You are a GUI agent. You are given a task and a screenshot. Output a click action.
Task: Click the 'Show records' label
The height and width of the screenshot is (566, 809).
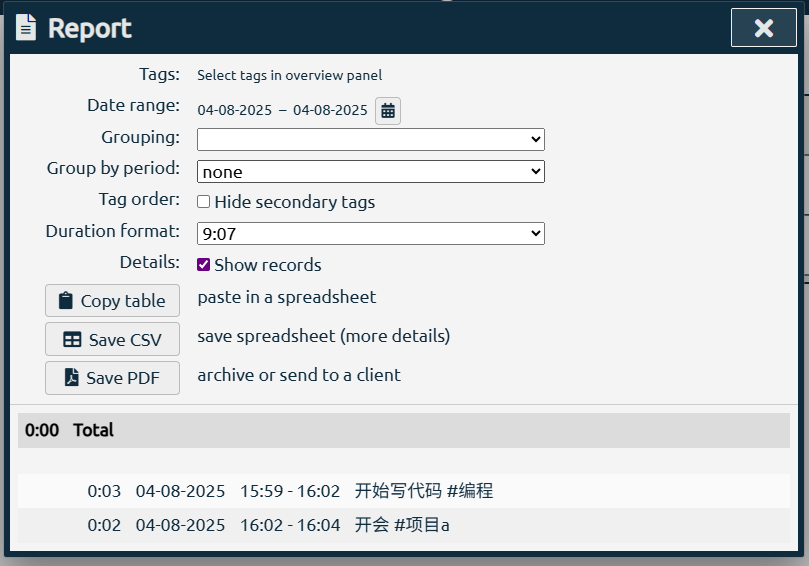click(268, 265)
